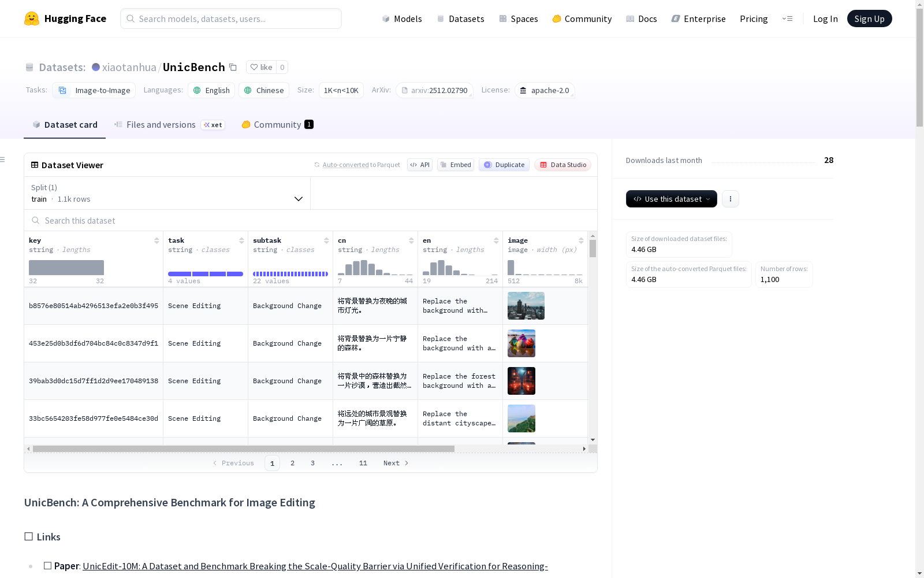The image size is (924, 578).
Task: Go to page 11 of the dataset
Action: (x=363, y=463)
